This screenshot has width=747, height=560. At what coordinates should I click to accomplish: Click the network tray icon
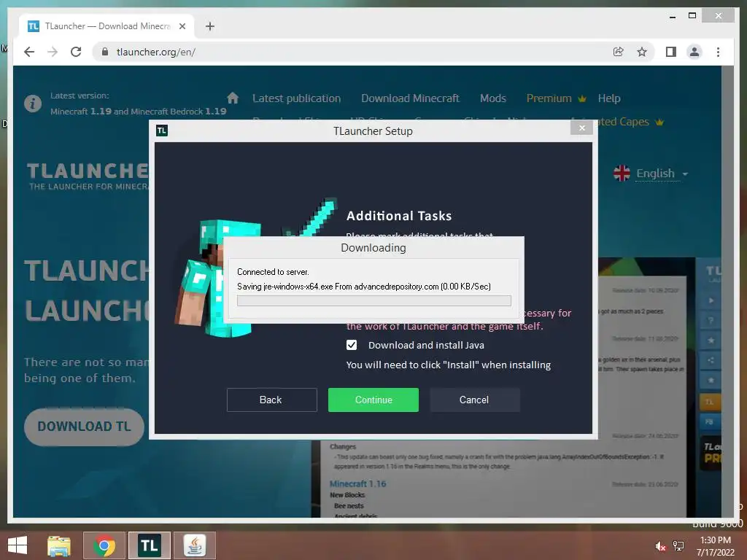coord(678,546)
